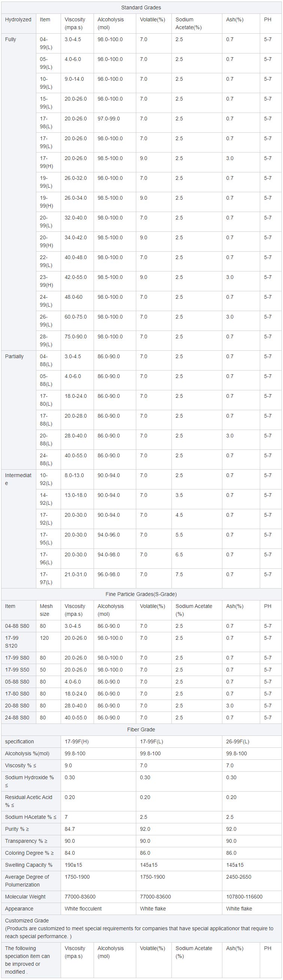Select the Intermediate hydrolyzed category cell
283x980 pixels.
pos(18,479)
